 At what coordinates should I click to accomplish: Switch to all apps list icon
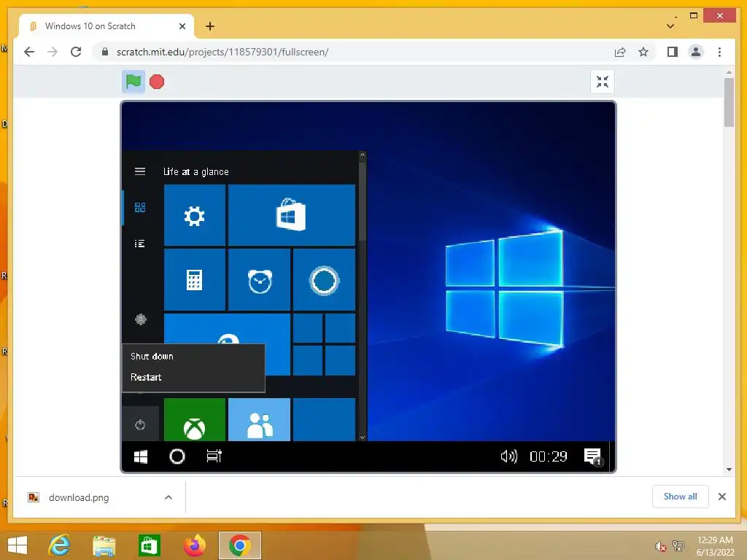139,244
